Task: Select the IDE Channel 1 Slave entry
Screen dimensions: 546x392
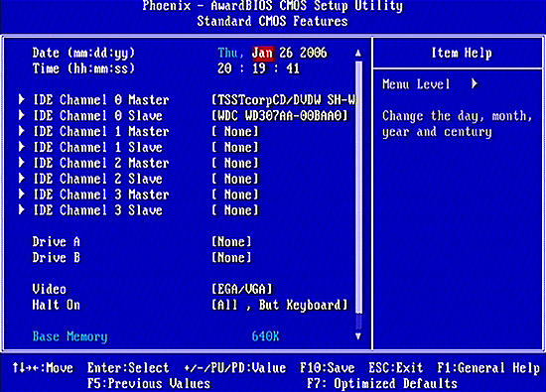Action: point(98,147)
